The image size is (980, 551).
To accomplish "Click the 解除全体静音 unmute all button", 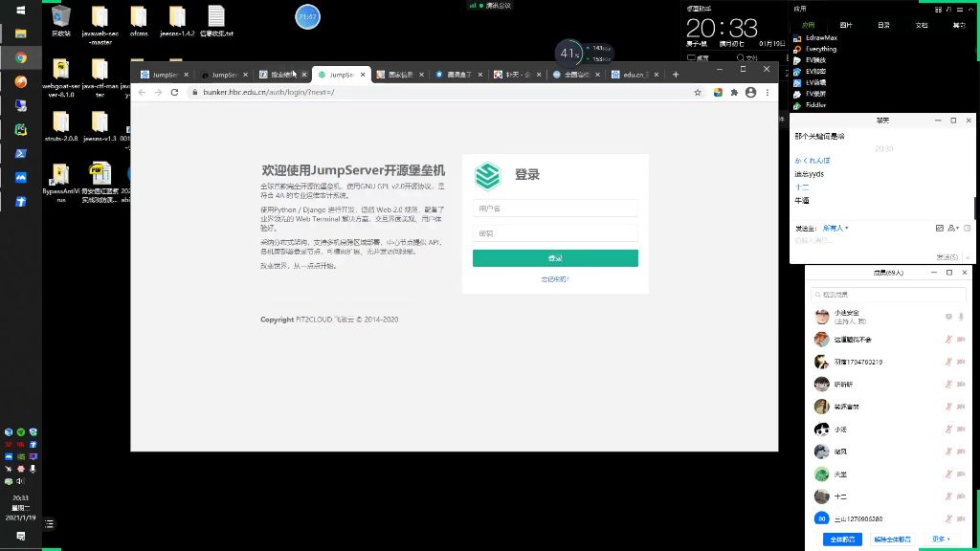I will (x=893, y=540).
